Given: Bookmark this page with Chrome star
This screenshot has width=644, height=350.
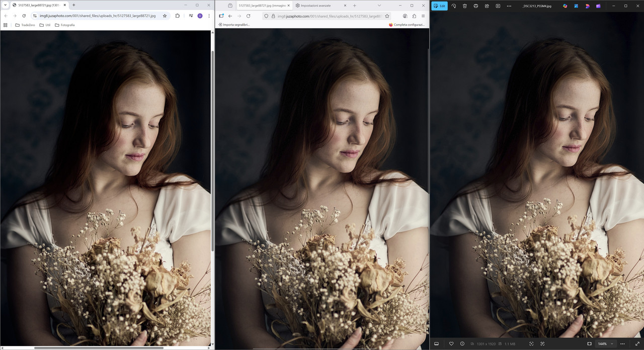Looking at the screenshot, I should tap(165, 16).
